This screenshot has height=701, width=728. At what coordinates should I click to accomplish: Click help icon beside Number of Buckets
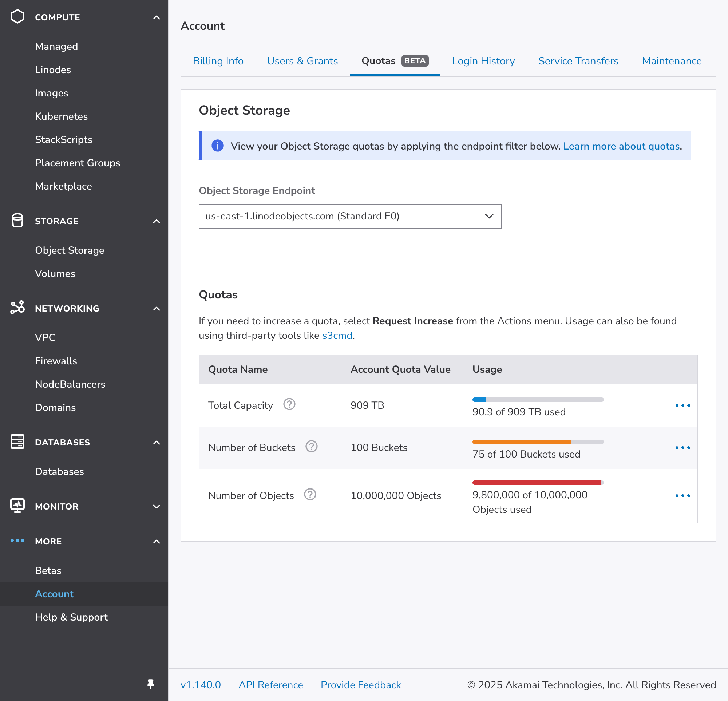point(311,447)
